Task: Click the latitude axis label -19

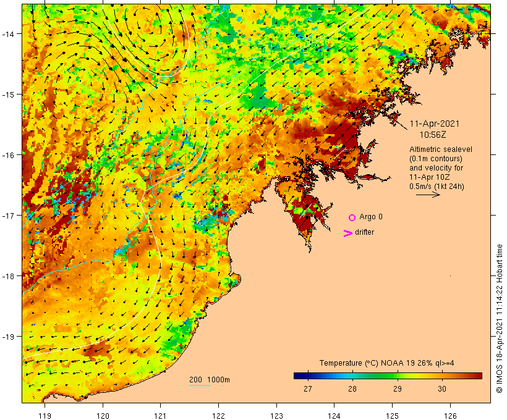Action: point(8,337)
